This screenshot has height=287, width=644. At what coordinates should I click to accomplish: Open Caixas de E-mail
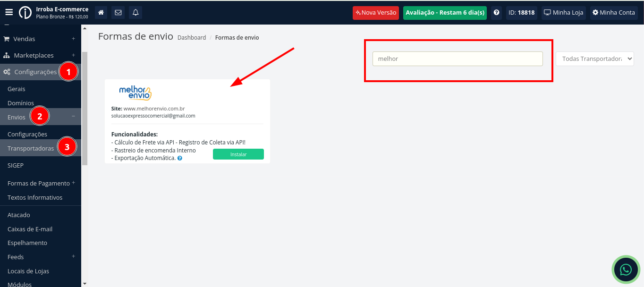(x=30, y=229)
